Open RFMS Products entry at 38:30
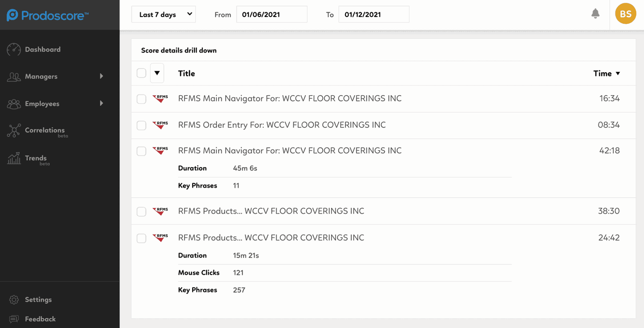The width and height of the screenshot is (644, 328). pyautogui.click(x=271, y=211)
